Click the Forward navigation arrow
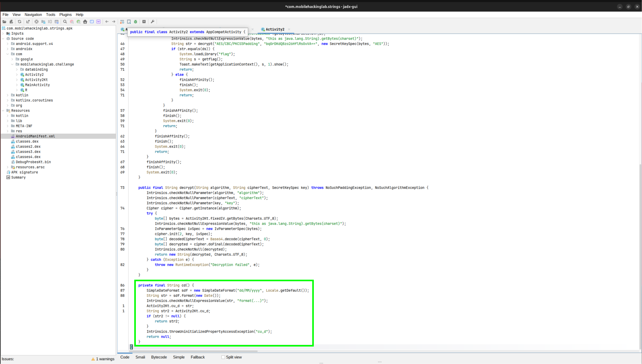 pos(114,22)
